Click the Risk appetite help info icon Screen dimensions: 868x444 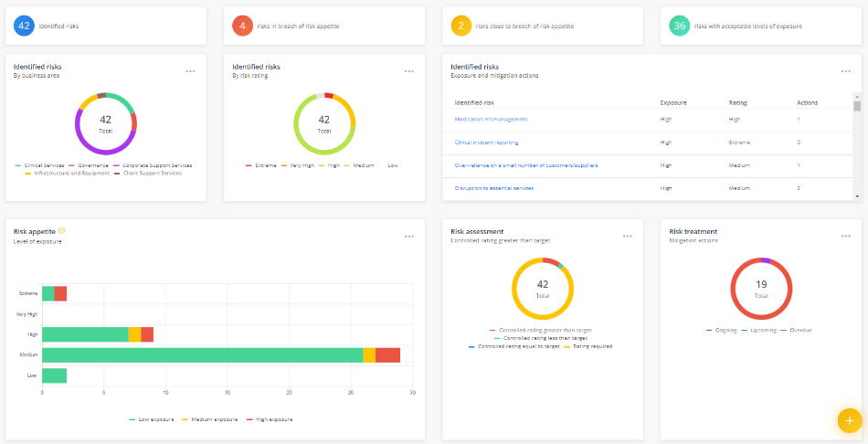(61, 231)
